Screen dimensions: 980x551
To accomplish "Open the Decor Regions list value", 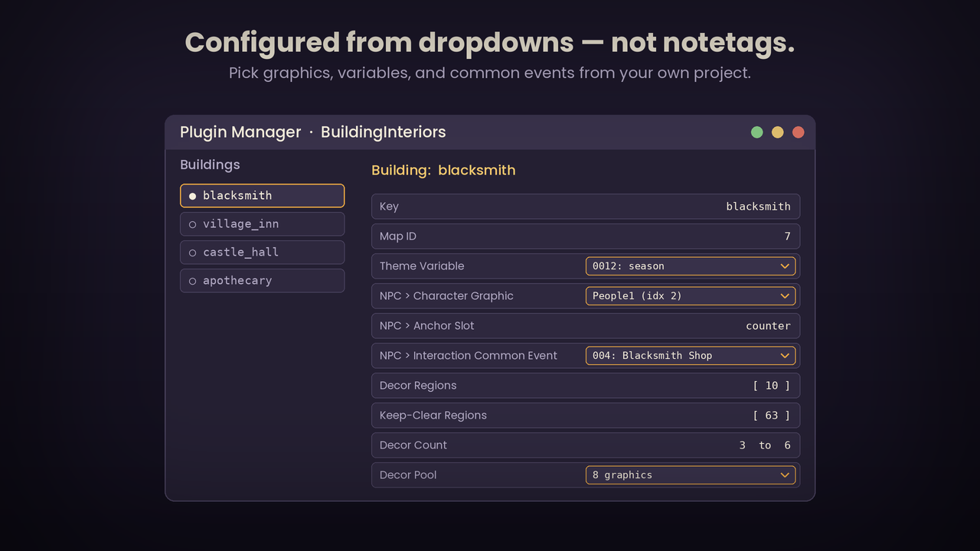I will [771, 386].
